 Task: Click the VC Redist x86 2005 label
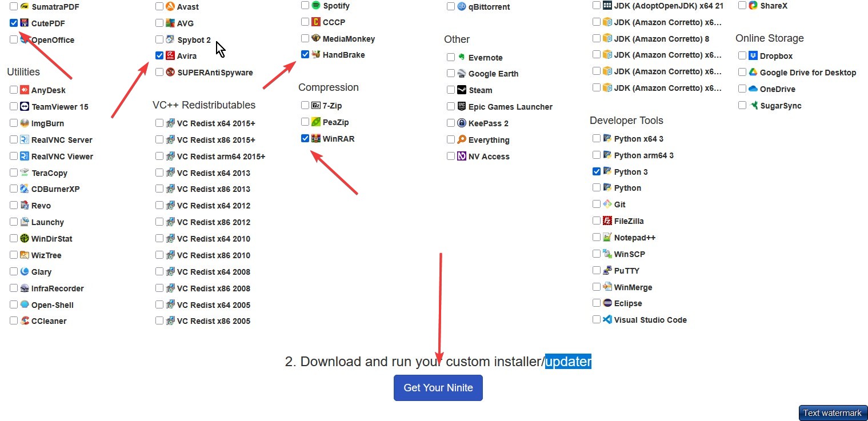point(213,321)
